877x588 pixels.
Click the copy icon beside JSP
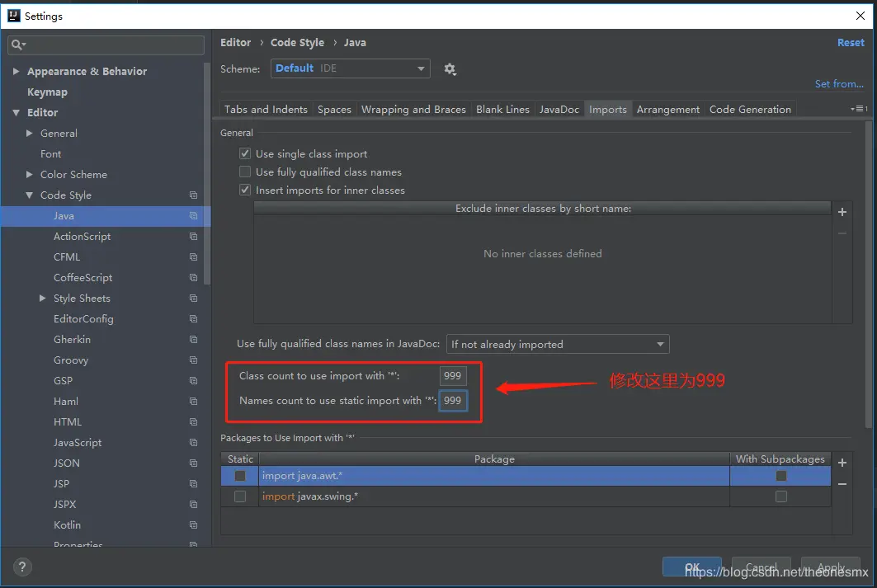tap(193, 484)
